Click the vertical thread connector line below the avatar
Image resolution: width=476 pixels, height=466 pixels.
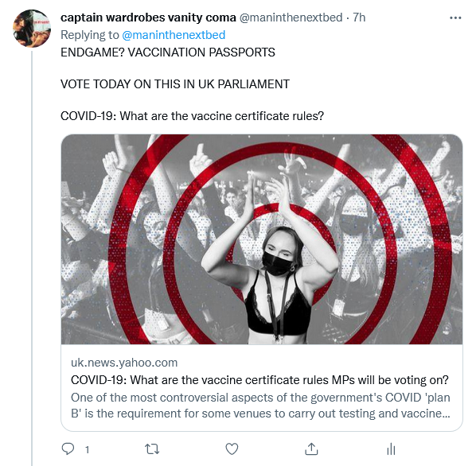click(x=32, y=258)
